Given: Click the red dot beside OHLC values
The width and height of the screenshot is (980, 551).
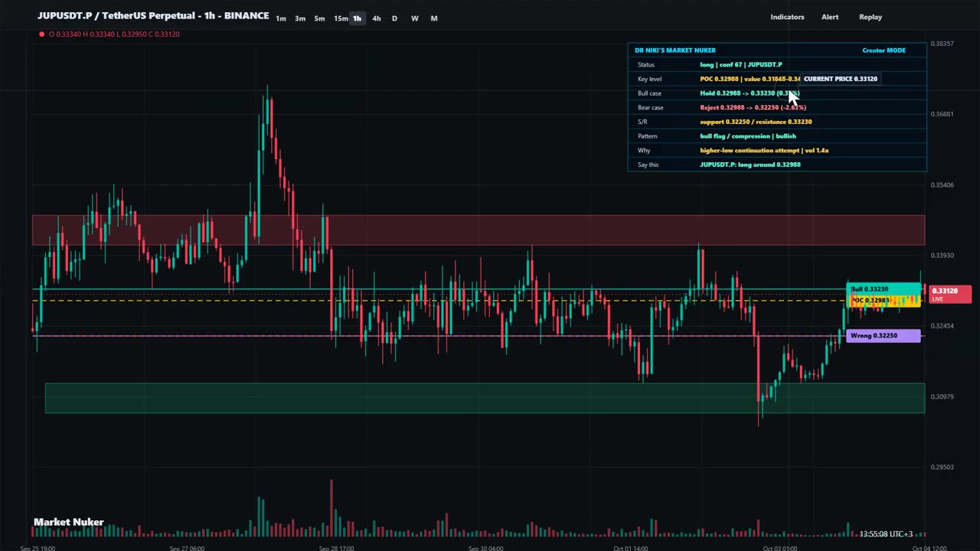Looking at the screenshot, I should pos(41,34).
